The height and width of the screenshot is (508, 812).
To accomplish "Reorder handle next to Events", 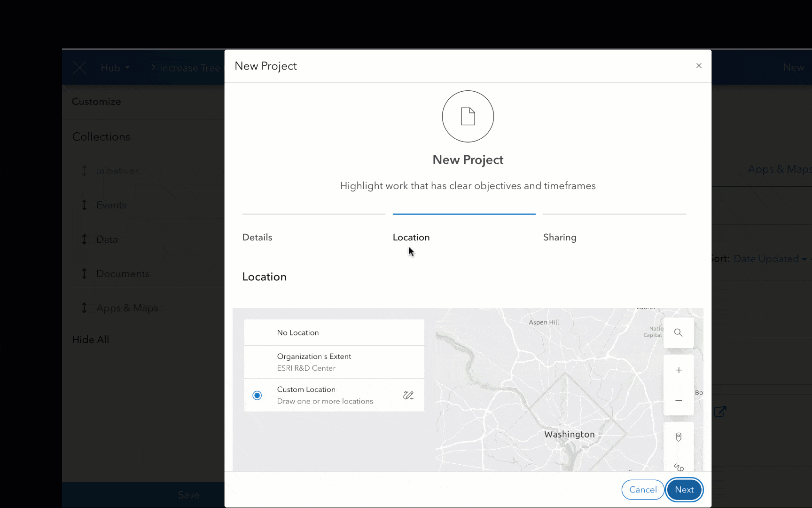I will (84, 205).
